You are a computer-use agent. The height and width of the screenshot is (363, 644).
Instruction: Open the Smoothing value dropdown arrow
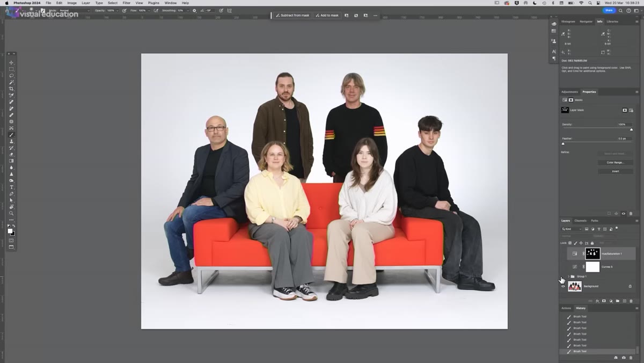point(188,10)
